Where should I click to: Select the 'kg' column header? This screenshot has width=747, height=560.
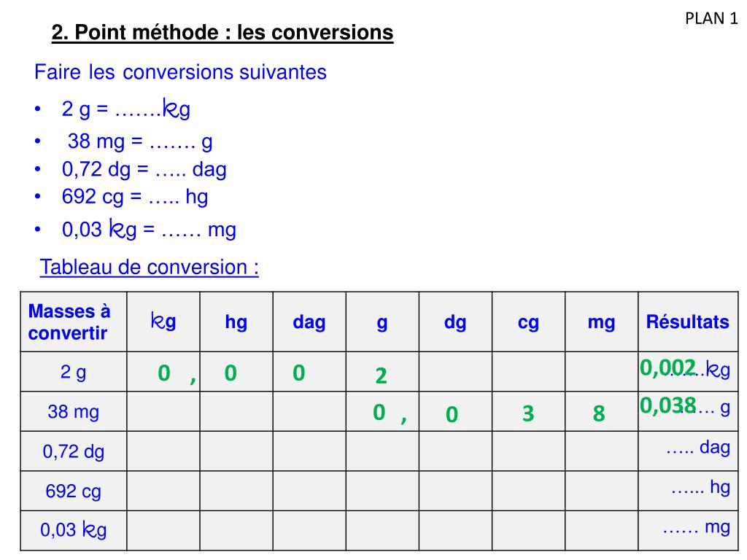click(x=163, y=322)
